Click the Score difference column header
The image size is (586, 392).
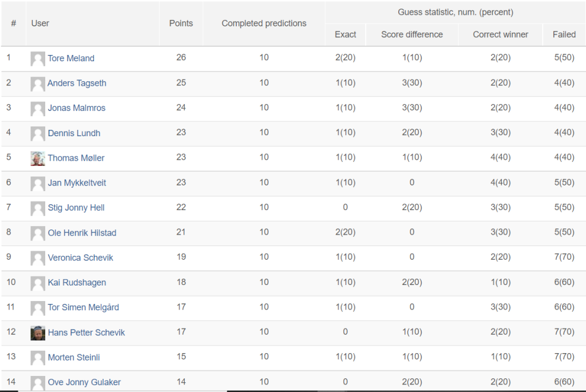tap(412, 34)
